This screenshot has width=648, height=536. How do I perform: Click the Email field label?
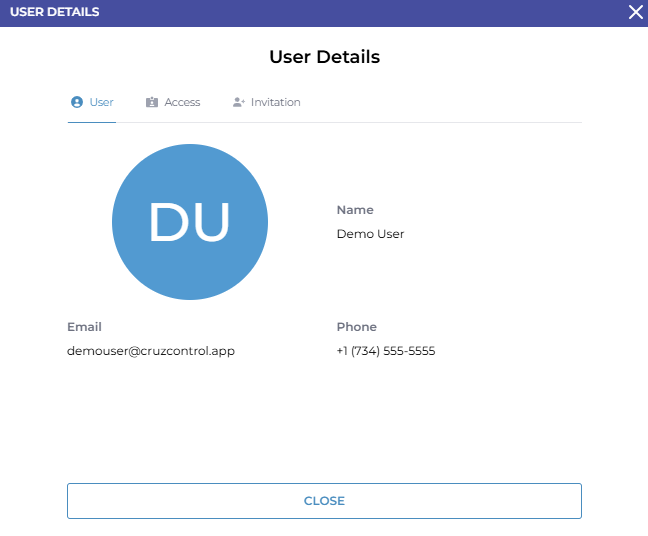pos(84,327)
